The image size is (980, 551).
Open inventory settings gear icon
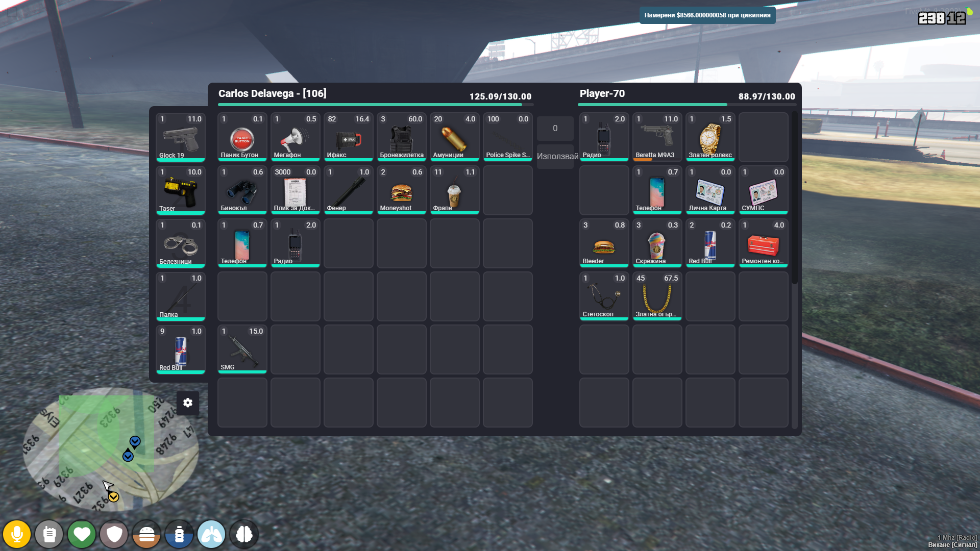pos(188,403)
